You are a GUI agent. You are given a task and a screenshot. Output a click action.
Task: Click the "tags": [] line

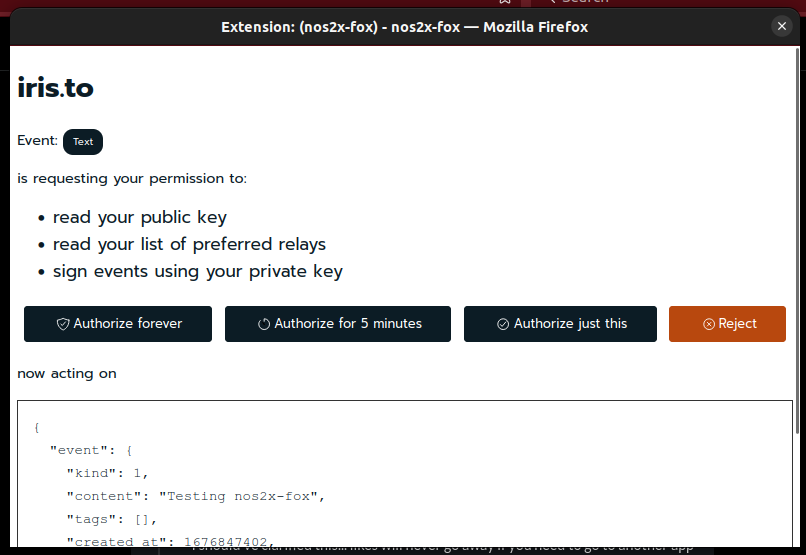(x=112, y=520)
